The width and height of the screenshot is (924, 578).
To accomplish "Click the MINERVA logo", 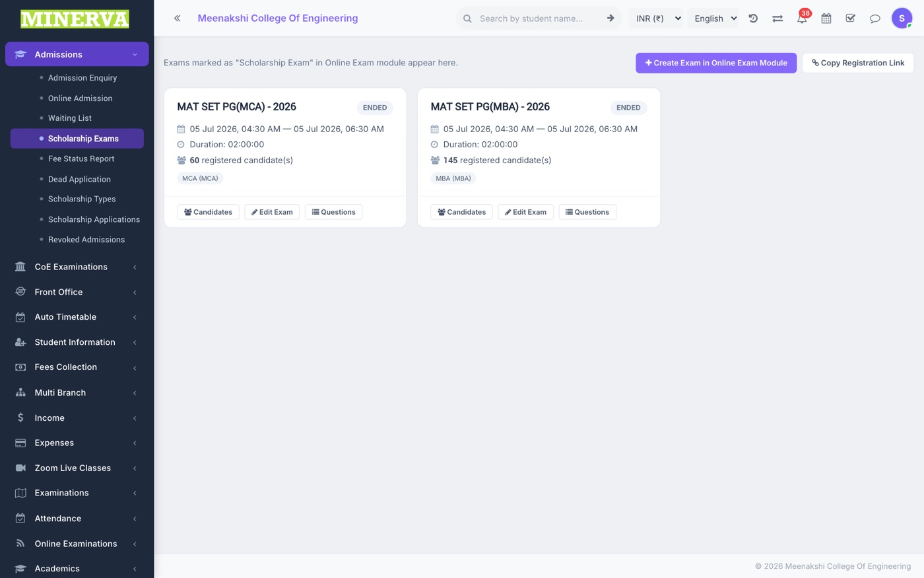I will [x=75, y=19].
